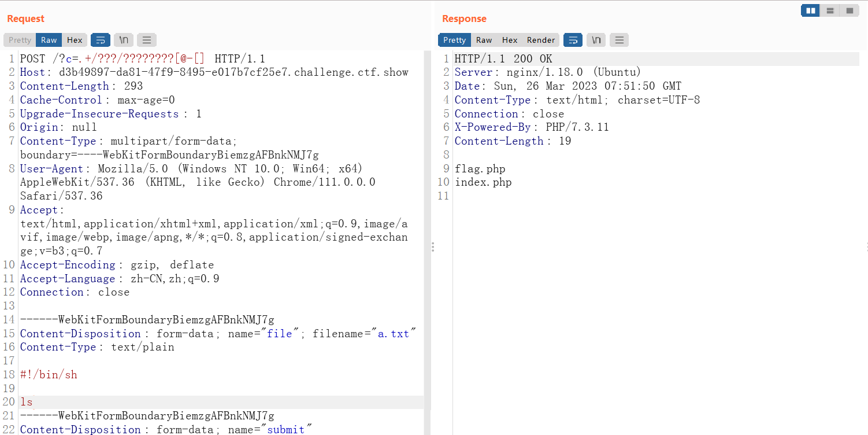Click the Origin: null header
This screenshot has height=435, width=868.
58,127
